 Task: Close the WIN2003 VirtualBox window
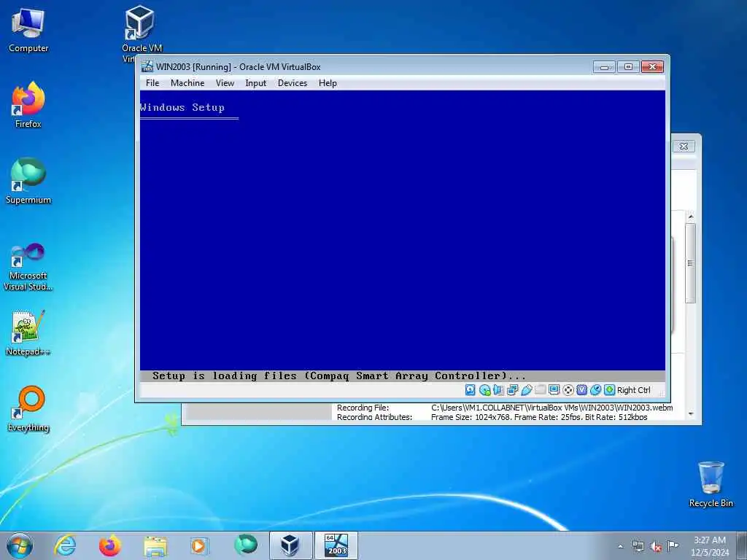[x=652, y=66]
